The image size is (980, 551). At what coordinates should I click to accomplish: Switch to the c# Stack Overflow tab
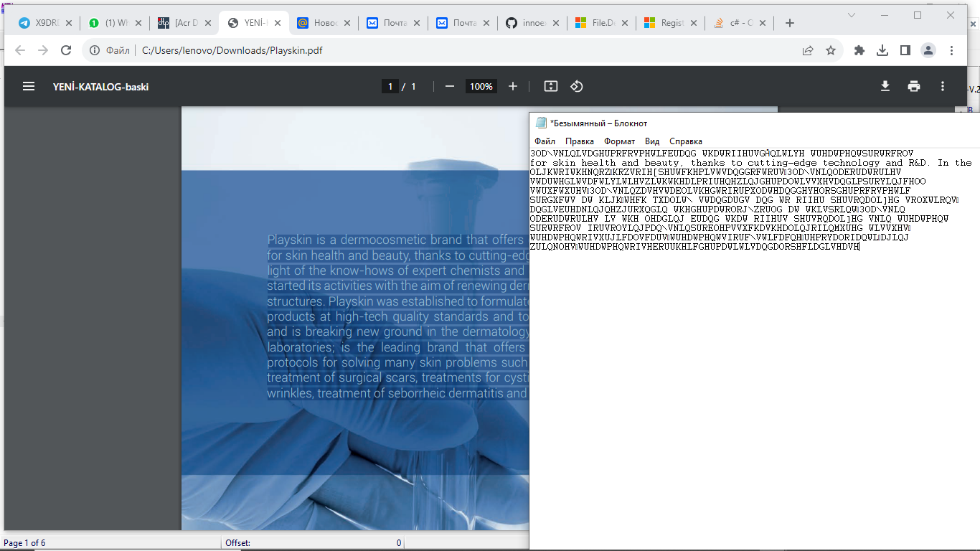[739, 23]
